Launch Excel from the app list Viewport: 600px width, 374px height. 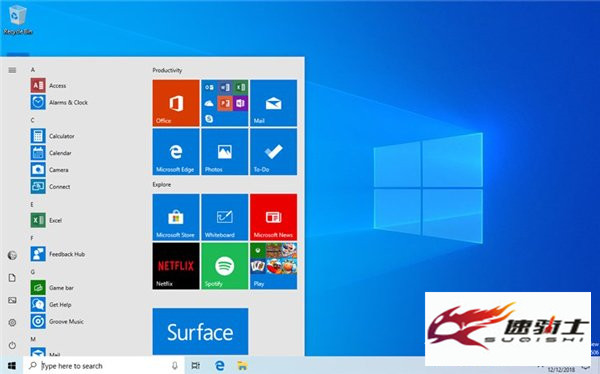(x=46, y=220)
